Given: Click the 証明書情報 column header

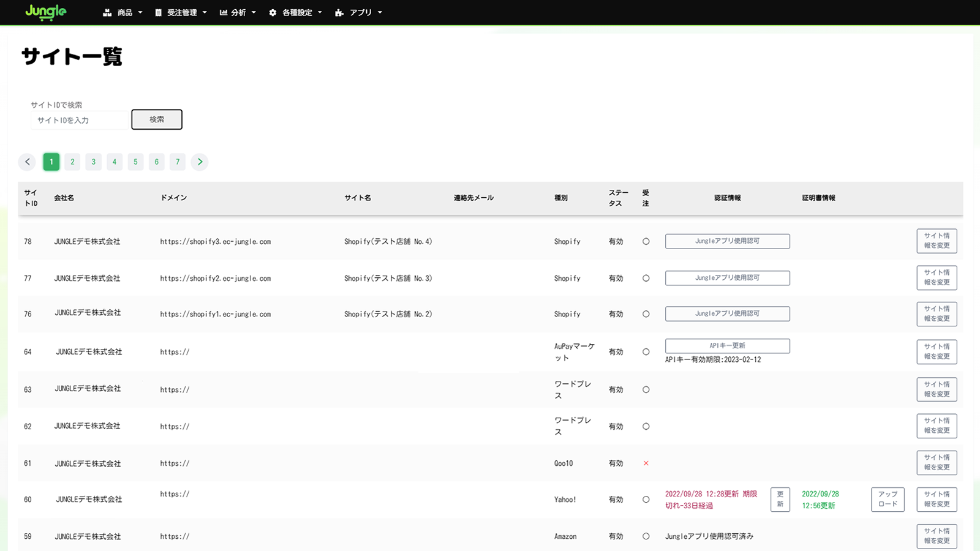Looking at the screenshot, I should pos(819,198).
